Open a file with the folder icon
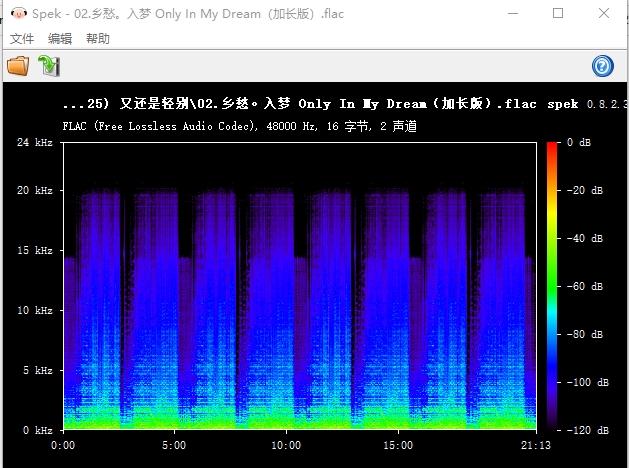The width and height of the screenshot is (629, 468). 18,66
